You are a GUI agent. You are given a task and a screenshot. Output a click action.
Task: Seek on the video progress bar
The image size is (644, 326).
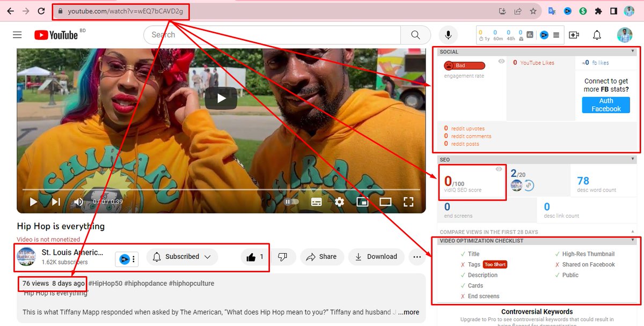221,190
